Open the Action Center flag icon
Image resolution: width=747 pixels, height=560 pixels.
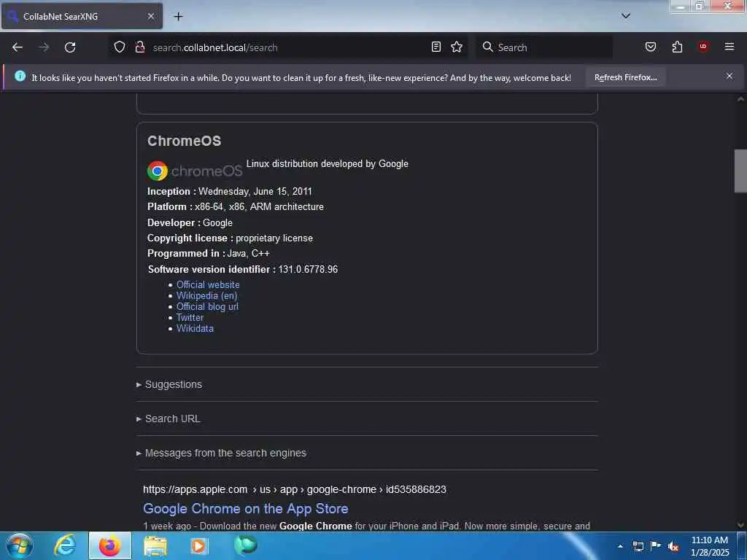pos(656,545)
